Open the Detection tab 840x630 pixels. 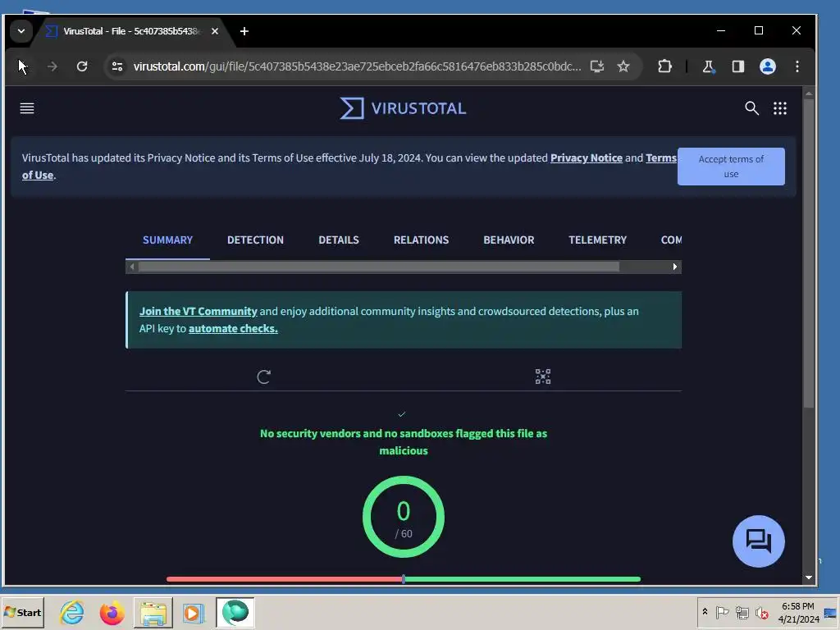click(x=256, y=240)
